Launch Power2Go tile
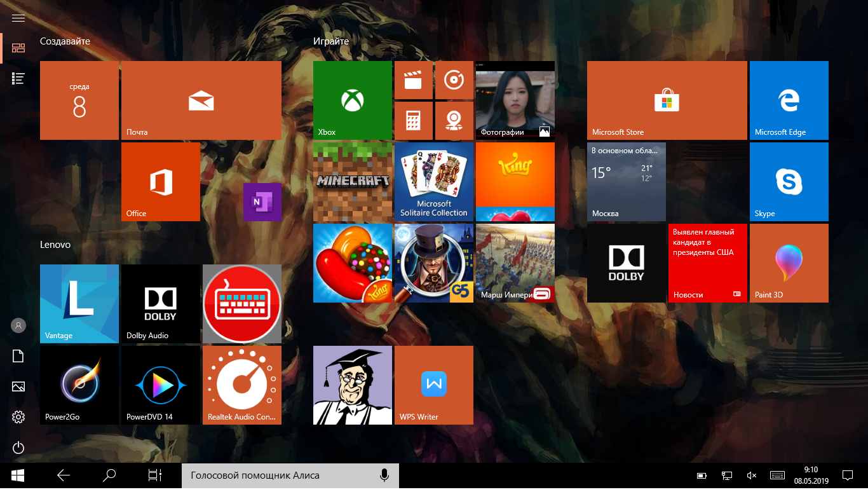The height and width of the screenshot is (492, 868). 79,385
